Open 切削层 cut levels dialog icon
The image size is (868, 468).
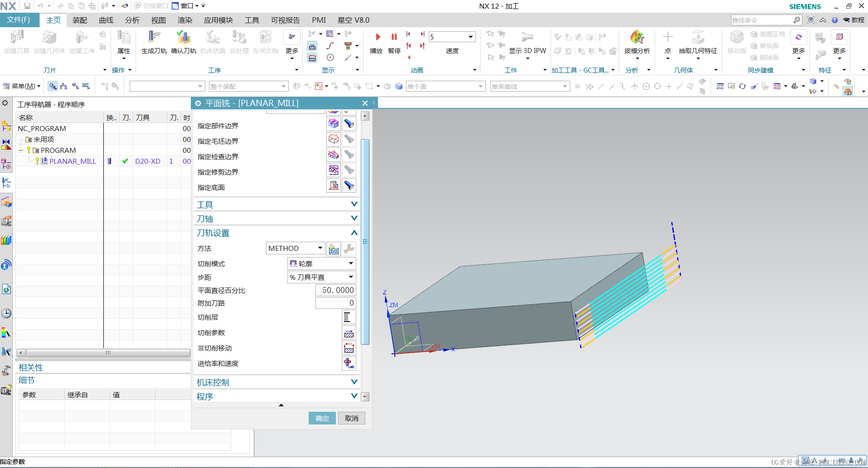tap(349, 317)
